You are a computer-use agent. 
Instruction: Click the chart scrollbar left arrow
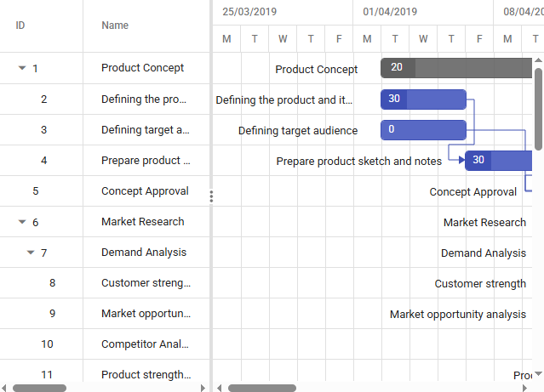pos(220,388)
